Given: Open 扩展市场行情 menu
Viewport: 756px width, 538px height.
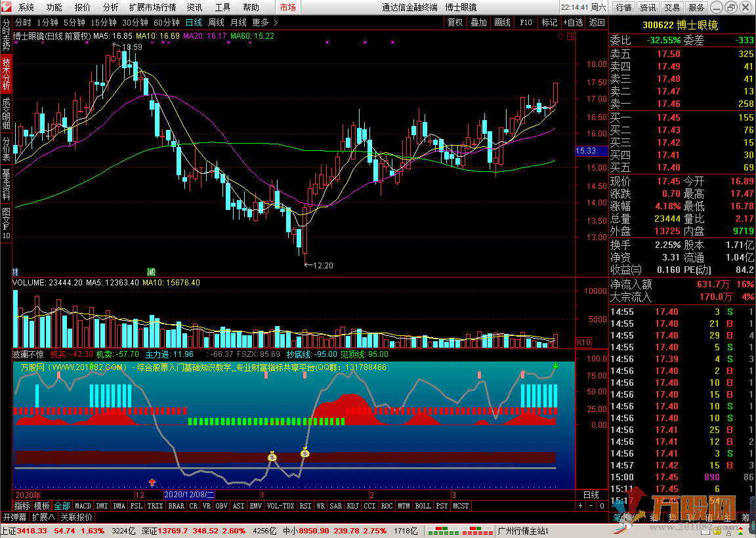Looking at the screenshot, I should tap(152, 7).
